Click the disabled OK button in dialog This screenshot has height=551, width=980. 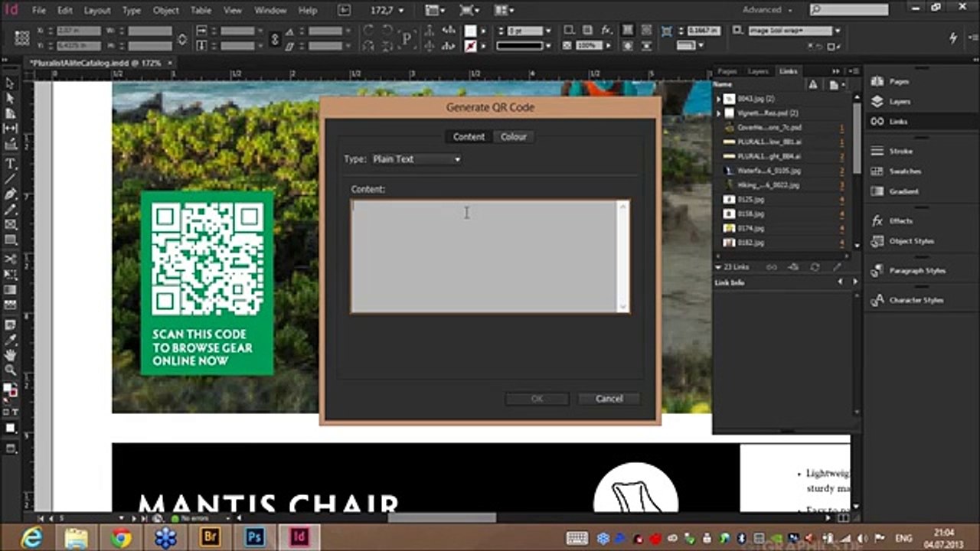coord(537,399)
